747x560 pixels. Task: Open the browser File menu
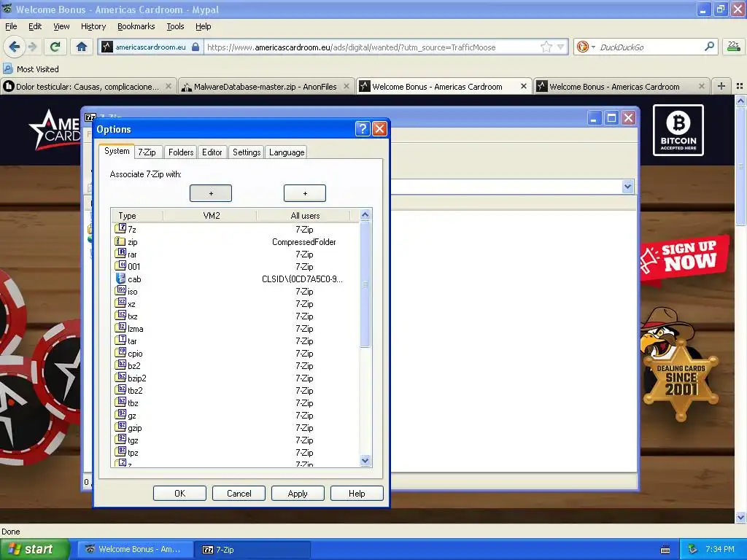[x=11, y=26]
